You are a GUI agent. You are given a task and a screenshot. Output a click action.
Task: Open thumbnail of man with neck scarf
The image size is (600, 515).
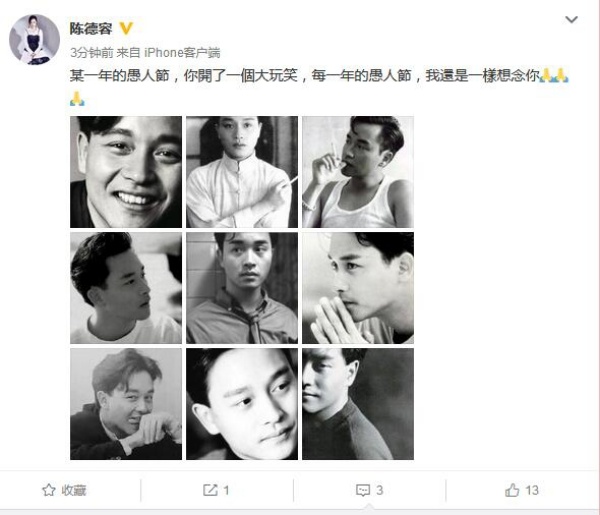click(242, 288)
